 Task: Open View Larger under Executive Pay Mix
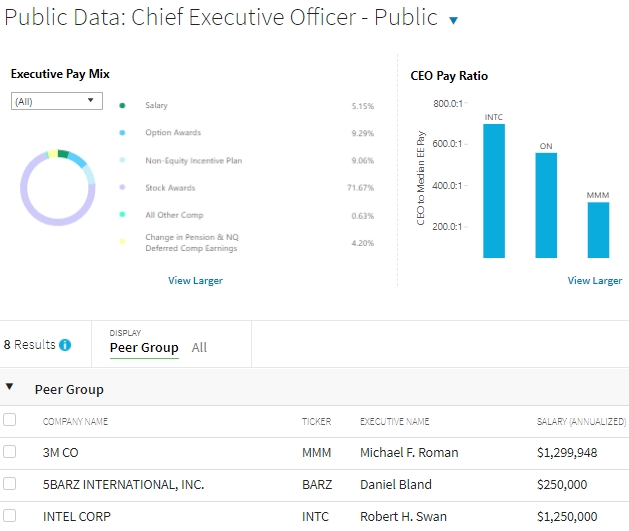click(x=195, y=281)
